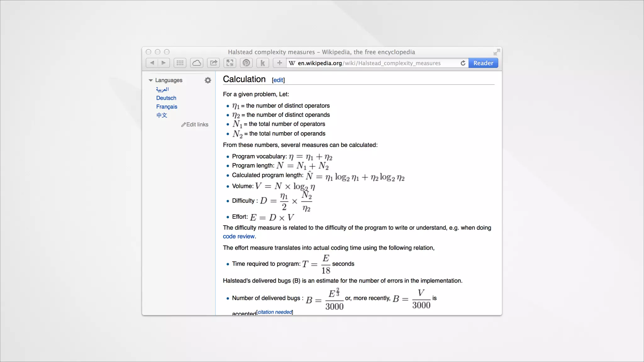Collapse the Languages sidebar section
The image size is (644, 362).
[x=151, y=80]
